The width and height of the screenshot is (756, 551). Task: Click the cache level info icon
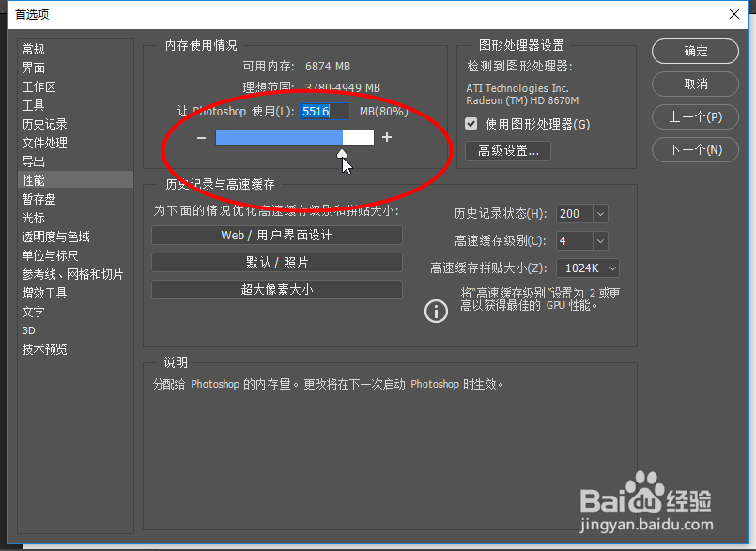(436, 311)
